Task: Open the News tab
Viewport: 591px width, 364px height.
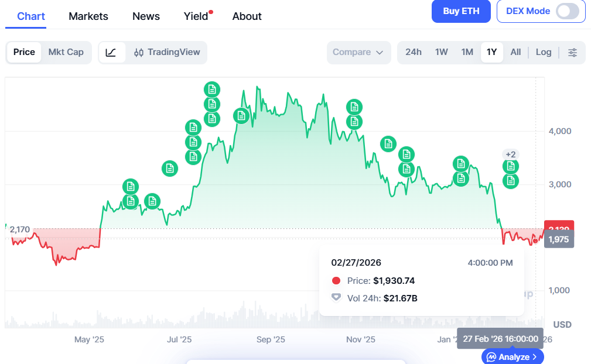Action: [x=146, y=16]
